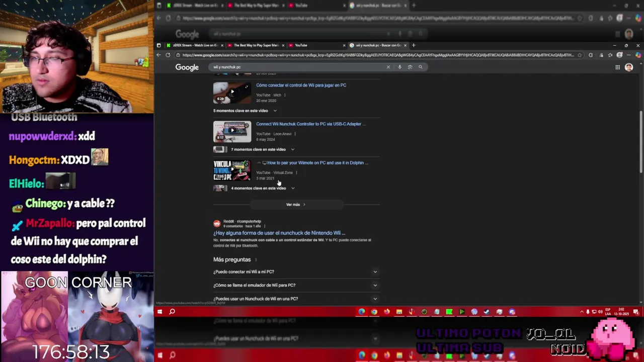Launch Google Chrome from the taskbar
Image resolution: width=644 pixels, height=362 pixels.
[x=374, y=312]
